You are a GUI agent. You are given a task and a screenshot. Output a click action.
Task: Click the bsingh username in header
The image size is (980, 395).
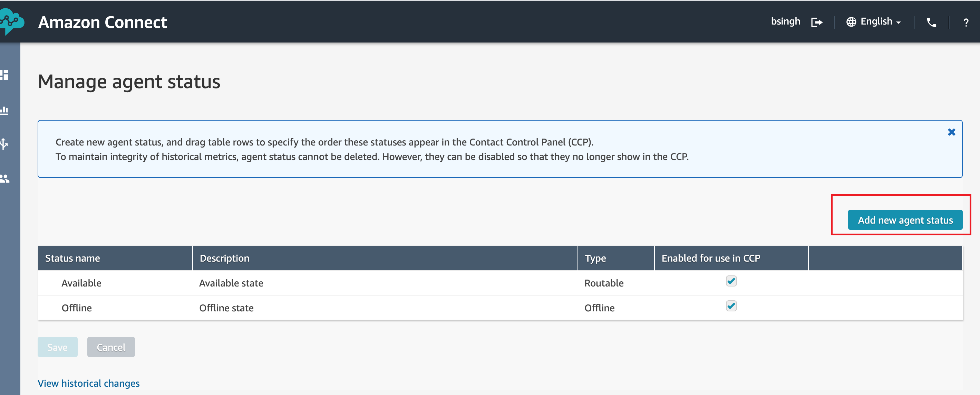pyautogui.click(x=785, y=22)
